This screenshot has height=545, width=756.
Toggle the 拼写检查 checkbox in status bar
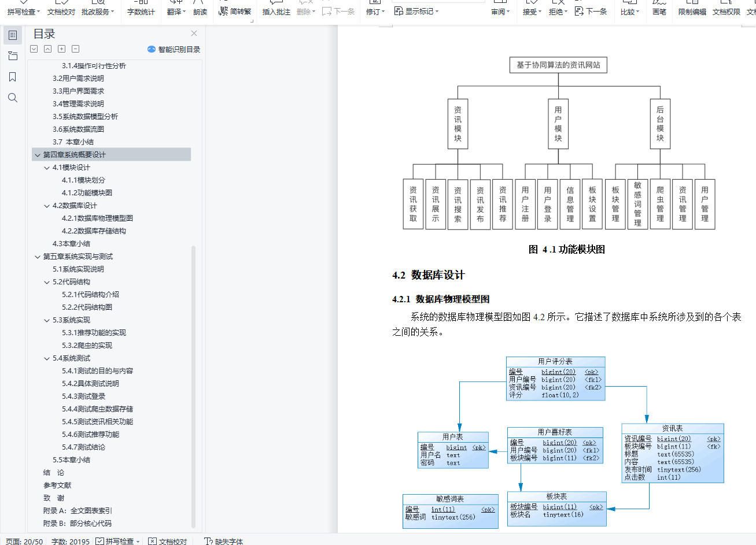click(99, 542)
